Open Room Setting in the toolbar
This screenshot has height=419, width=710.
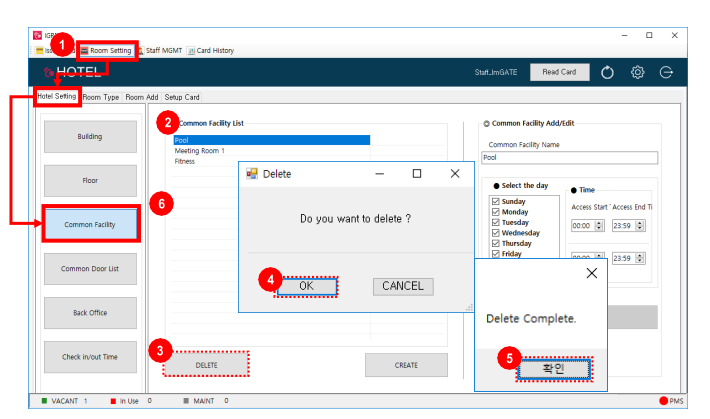pyautogui.click(x=107, y=50)
